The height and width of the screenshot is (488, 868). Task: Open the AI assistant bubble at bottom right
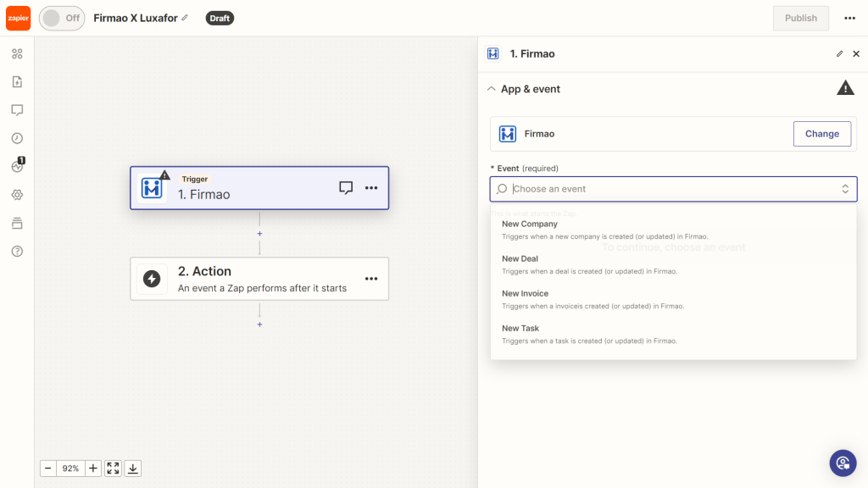pyautogui.click(x=842, y=463)
